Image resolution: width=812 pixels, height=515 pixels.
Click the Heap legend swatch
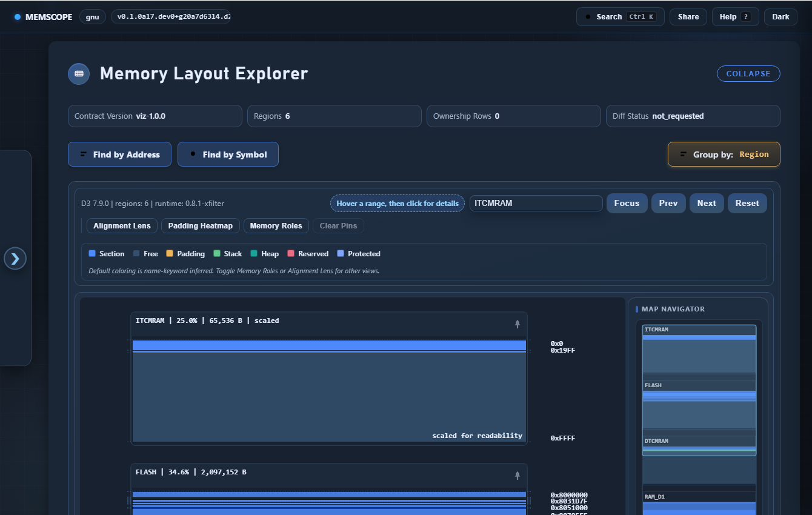point(254,254)
